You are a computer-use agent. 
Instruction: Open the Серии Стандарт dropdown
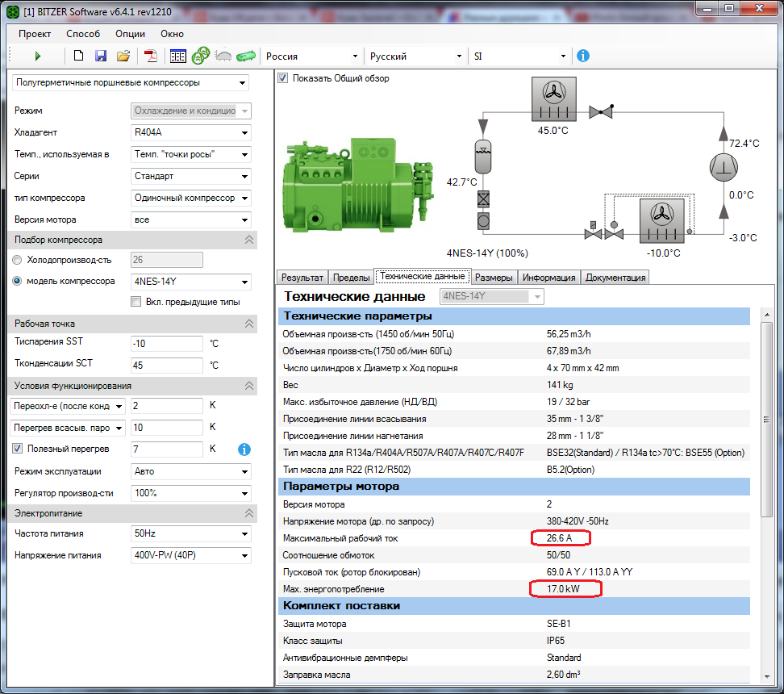[191, 176]
